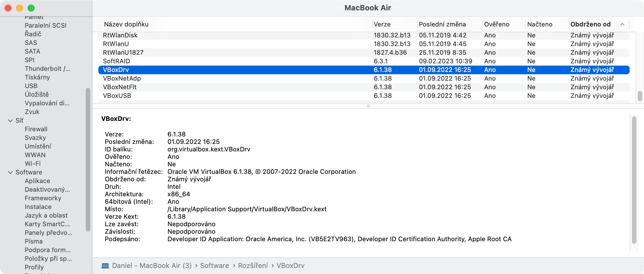Grab the split pane divider handle
644x274 pixels.
tap(368, 106)
